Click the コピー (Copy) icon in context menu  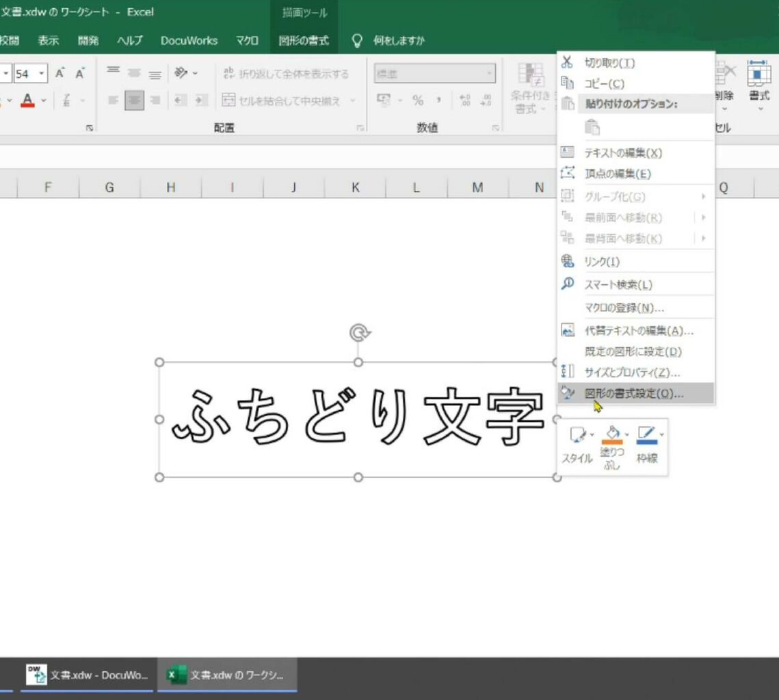coord(566,83)
